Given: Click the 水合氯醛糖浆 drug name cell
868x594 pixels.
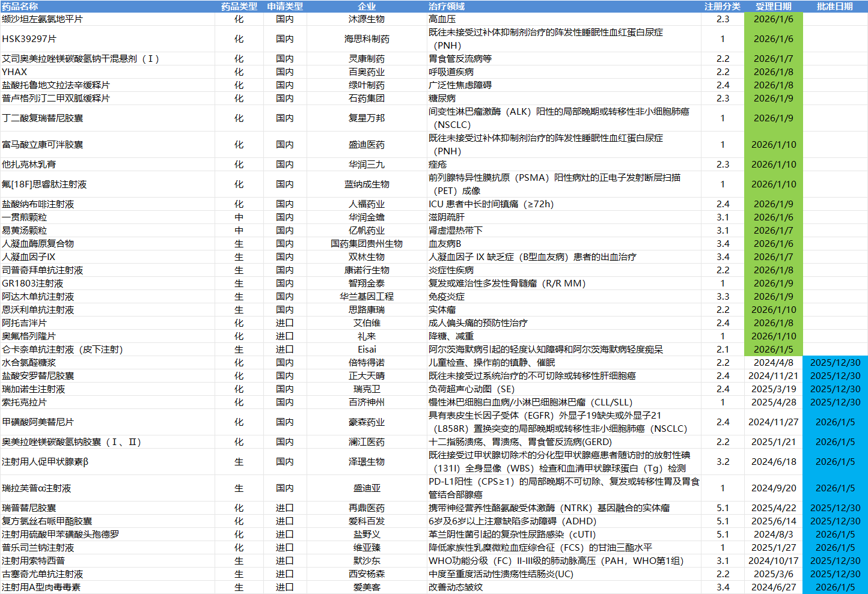Looking at the screenshot, I should pyautogui.click(x=29, y=363).
